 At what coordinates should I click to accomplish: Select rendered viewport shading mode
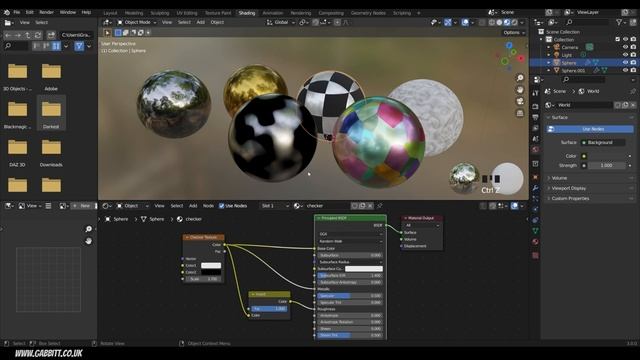515,22
